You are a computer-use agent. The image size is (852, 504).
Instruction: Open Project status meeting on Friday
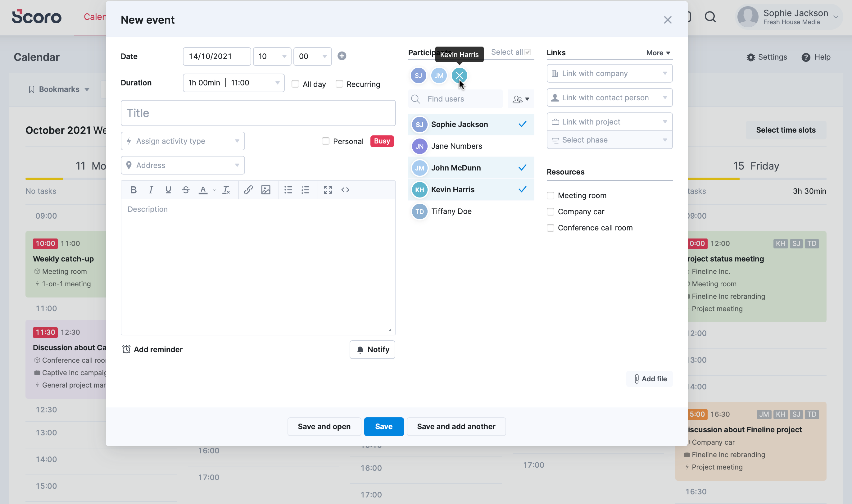(x=757, y=277)
